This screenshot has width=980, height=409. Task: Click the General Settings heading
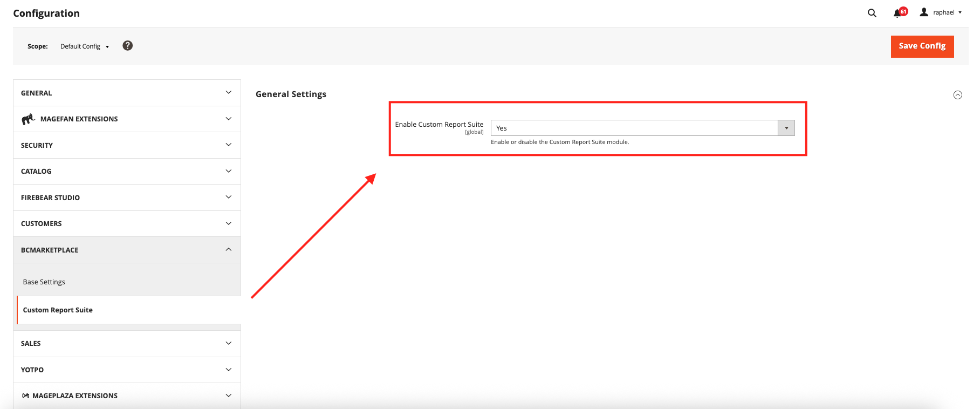point(291,94)
